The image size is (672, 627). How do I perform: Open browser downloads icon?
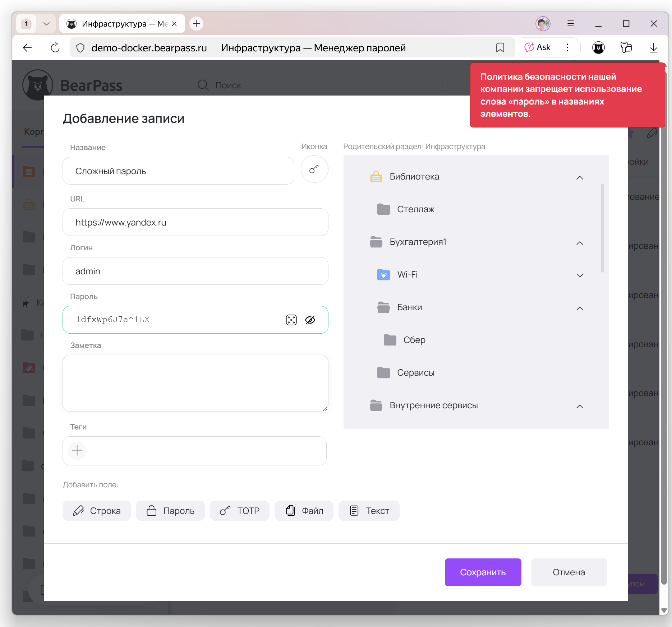click(x=653, y=48)
